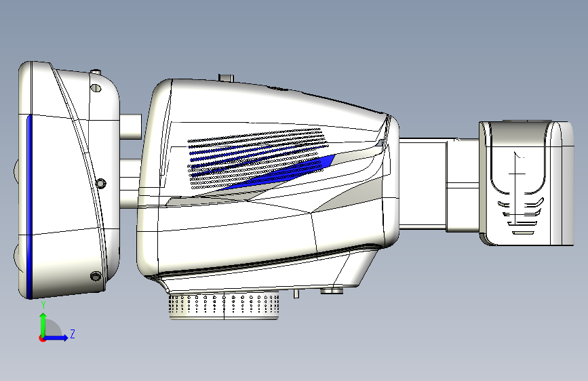Pick the perforated cylindrical knob under main body
The image size is (588, 381).
click(224, 306)
